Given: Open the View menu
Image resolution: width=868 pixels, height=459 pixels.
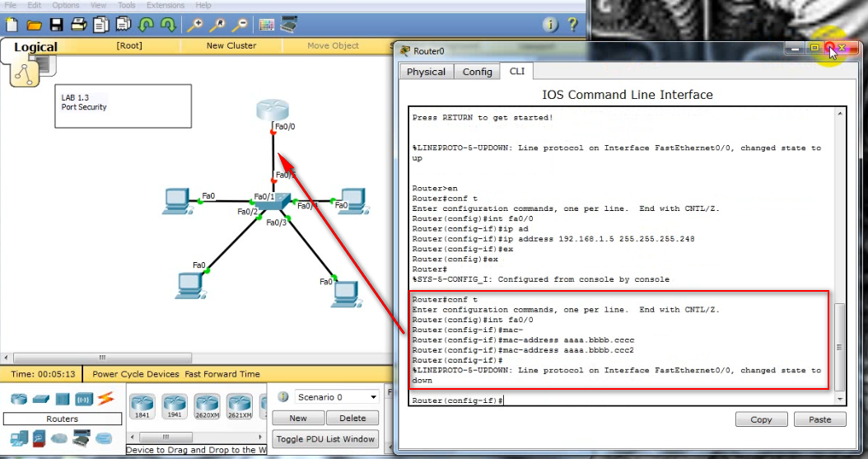Looking at the screenshot, I should pos(98,5).
